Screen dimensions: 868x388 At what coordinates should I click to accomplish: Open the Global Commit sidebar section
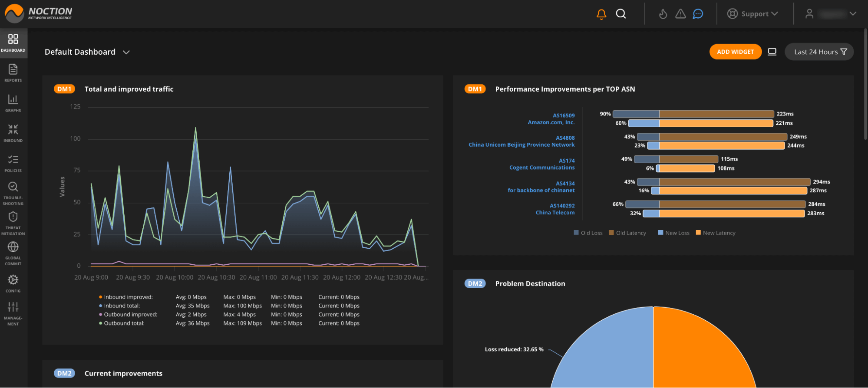[13, 253]
